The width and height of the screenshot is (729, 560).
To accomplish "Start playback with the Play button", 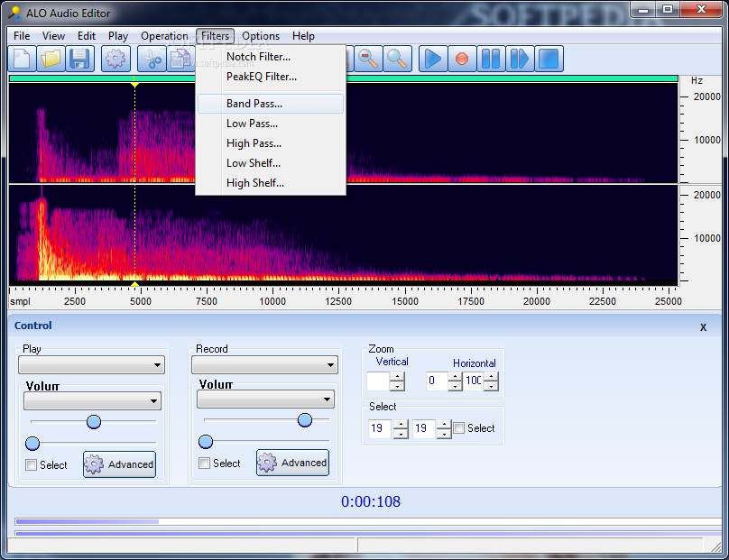I will [x=433, y=59].
